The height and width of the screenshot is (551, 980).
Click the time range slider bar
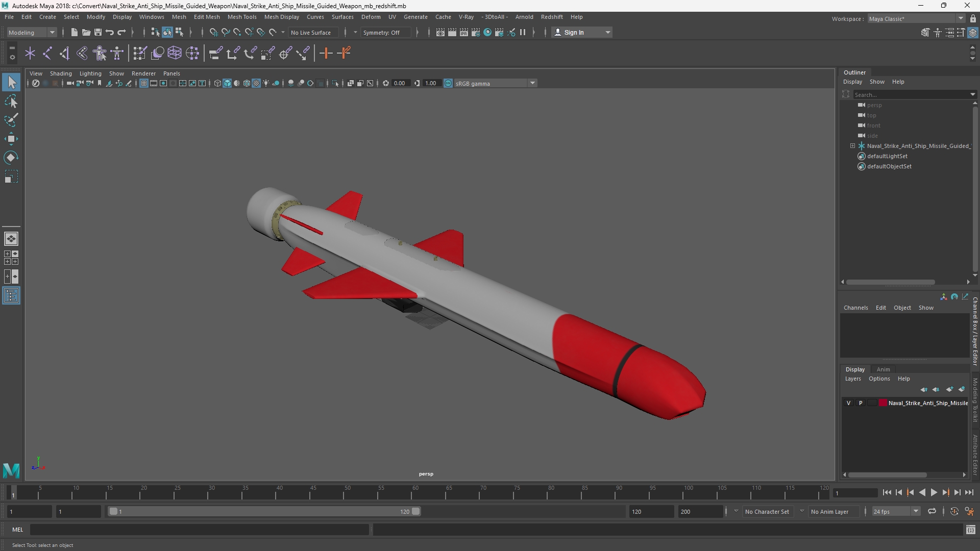[x=264, y=511]
